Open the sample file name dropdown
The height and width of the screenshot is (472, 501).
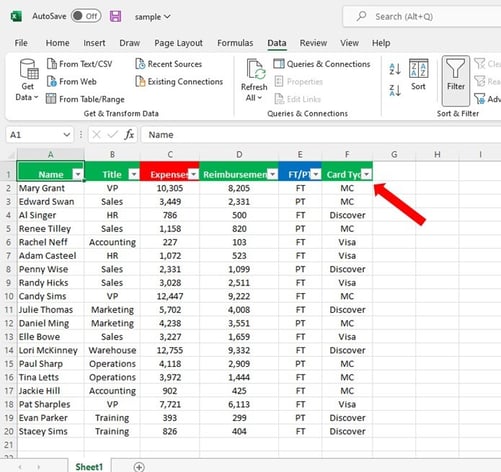153,17
